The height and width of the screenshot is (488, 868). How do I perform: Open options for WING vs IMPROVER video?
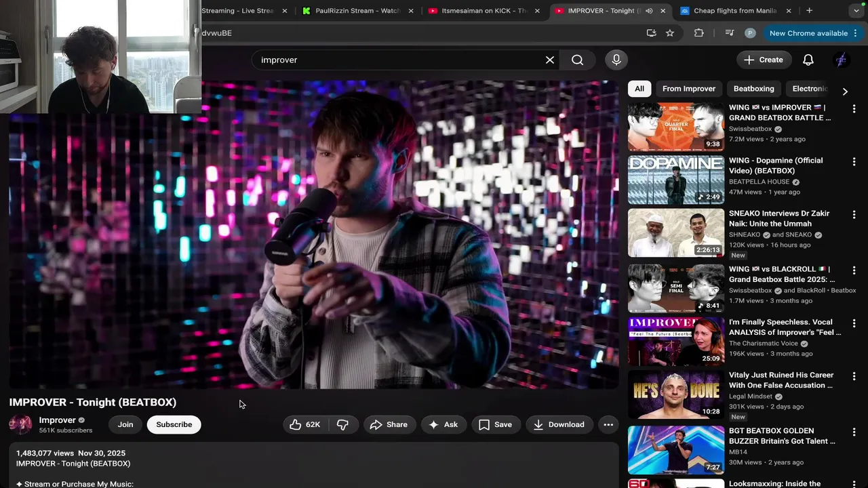[x=854, y=108]
